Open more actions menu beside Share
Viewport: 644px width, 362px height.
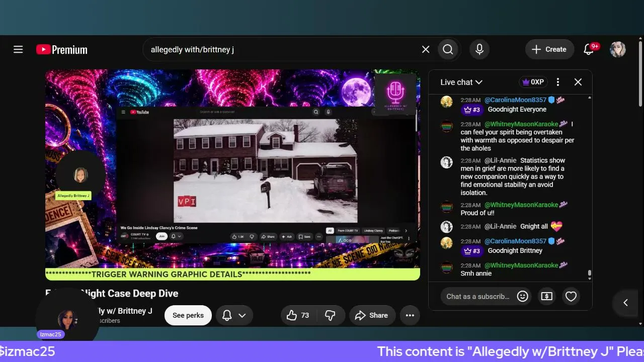point(410,315)
